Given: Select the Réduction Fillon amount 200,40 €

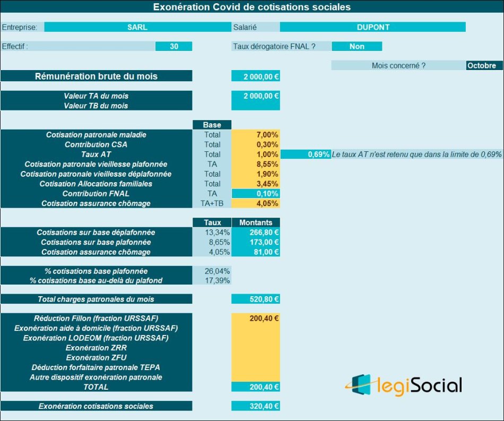Looking at the screenshot, I should [255, 319].
